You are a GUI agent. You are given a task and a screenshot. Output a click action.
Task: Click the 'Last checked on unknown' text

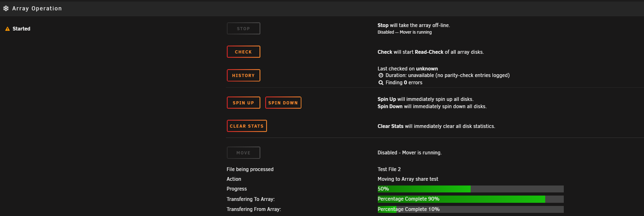pos(408,69)
